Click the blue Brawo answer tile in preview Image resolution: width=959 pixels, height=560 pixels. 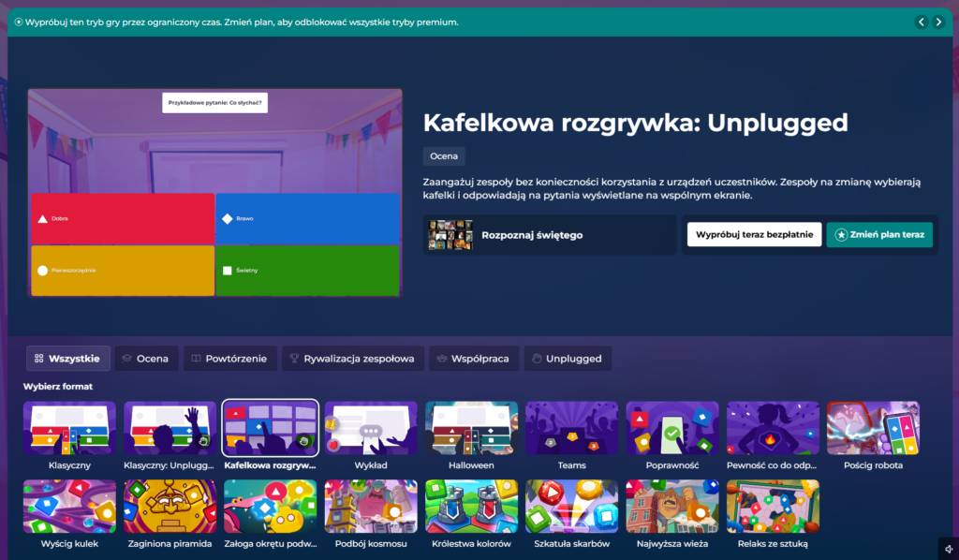(307, 218)
